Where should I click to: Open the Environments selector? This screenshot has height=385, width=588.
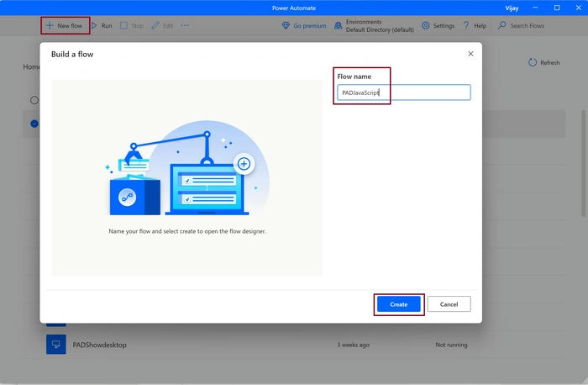[374, 25]
